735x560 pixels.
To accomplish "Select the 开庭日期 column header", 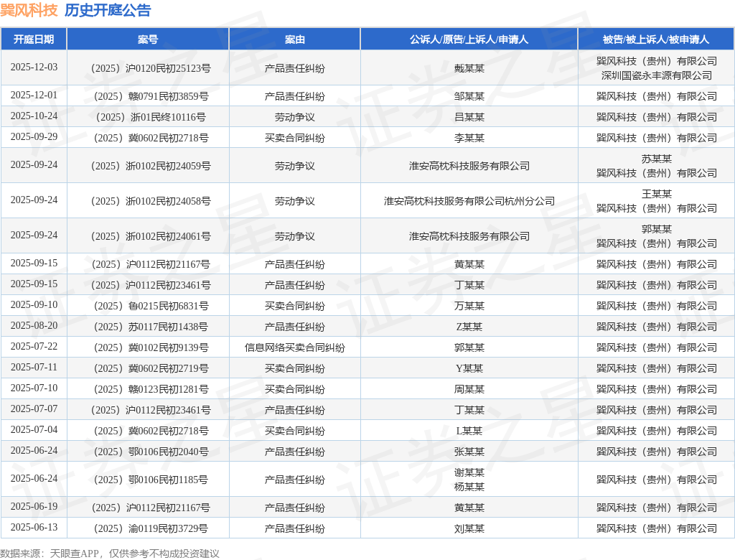I will pos(34,39).
